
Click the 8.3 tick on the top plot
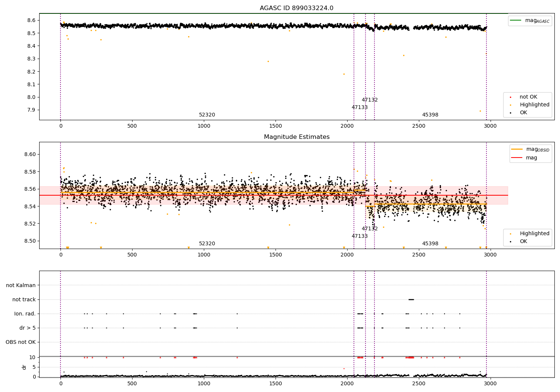31,59
